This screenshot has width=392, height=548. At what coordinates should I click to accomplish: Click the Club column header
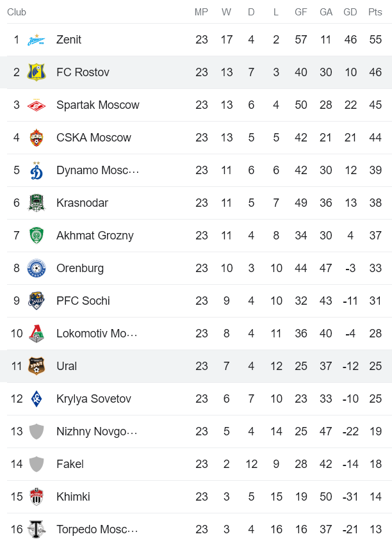pyautogui.click(x=17, y=12)
